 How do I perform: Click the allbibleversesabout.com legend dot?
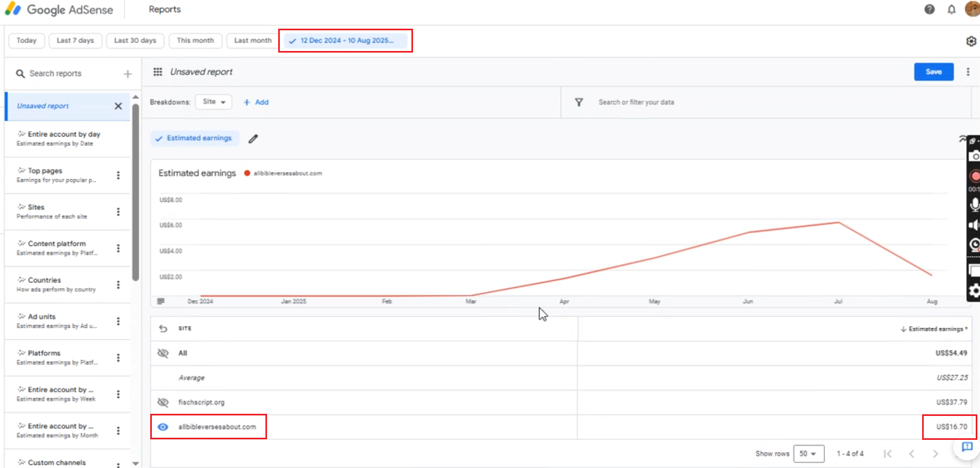coord(247,173)
